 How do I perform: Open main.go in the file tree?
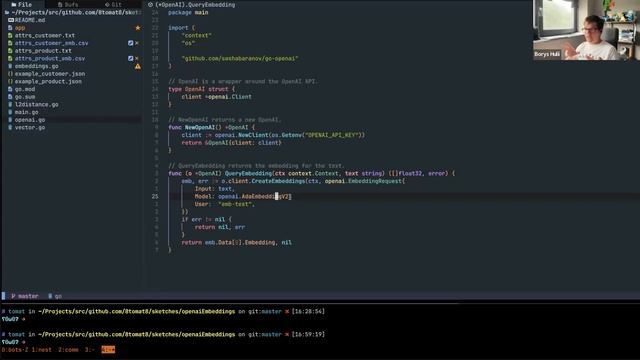click(x=27, y=112)
